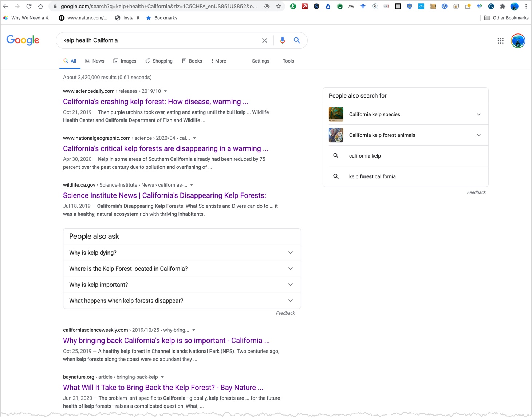Open the red arrow extension icon
532x417 pixels.
coord(305,6)
